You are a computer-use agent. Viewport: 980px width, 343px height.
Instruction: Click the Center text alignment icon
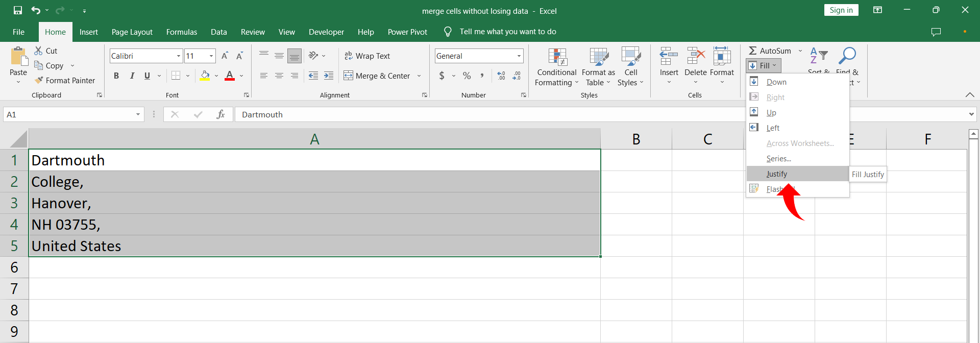279,76
